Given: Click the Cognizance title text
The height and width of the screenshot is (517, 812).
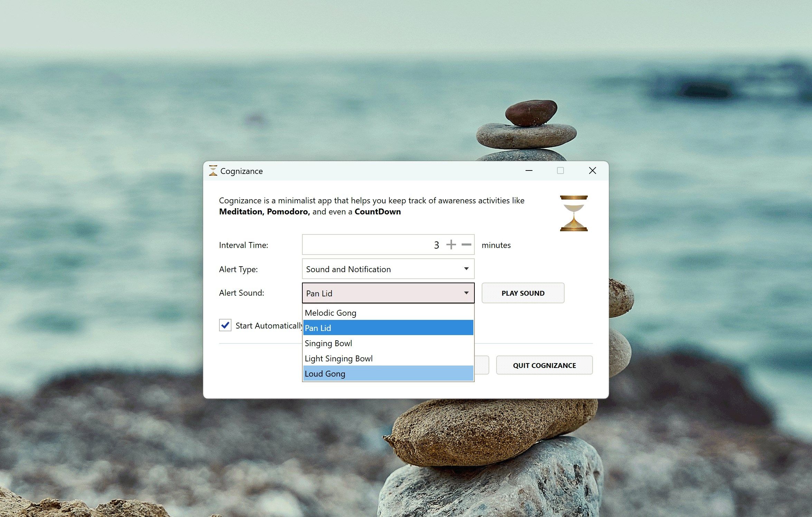Looking at the screenshot, I should click(x=242, y=171).
